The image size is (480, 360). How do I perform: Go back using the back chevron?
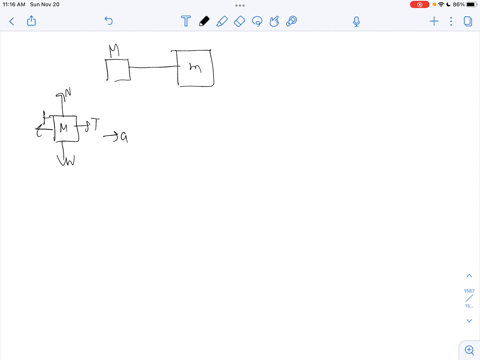pos(12,22)
